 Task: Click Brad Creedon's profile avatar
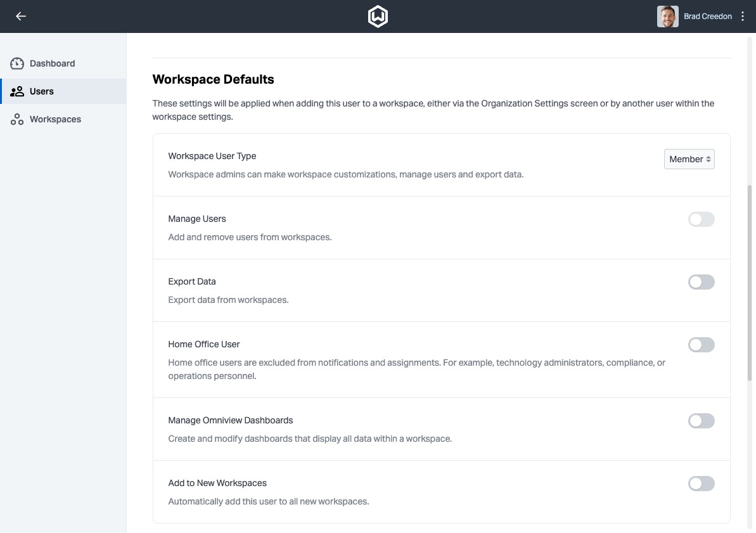click(667, 16)
